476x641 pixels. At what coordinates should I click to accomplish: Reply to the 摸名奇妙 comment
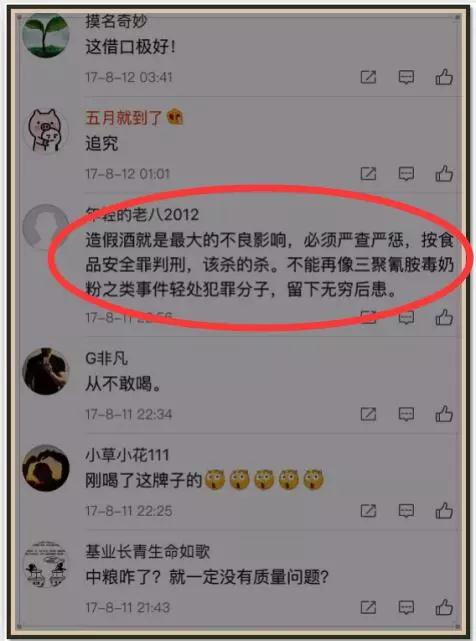click(x=406, y=77)
